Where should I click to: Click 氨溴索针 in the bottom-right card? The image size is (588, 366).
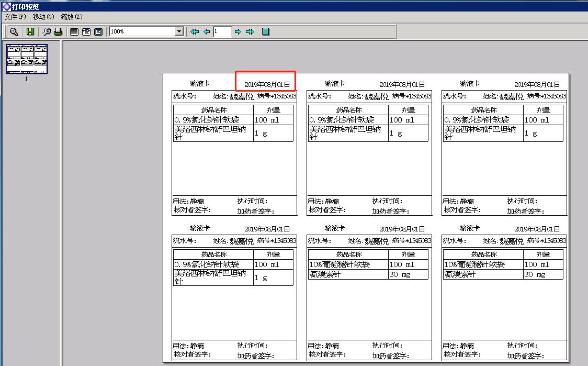(460, 274)
